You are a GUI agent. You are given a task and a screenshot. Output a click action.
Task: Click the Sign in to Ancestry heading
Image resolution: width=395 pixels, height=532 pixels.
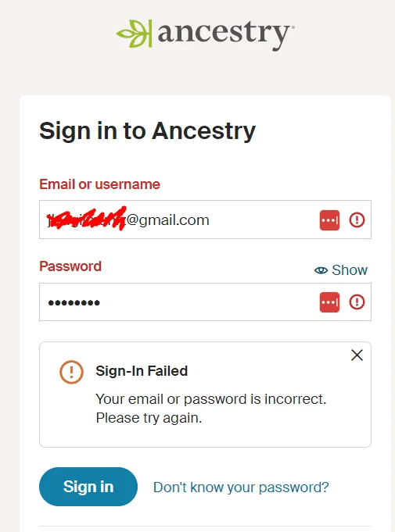point(147,131)
